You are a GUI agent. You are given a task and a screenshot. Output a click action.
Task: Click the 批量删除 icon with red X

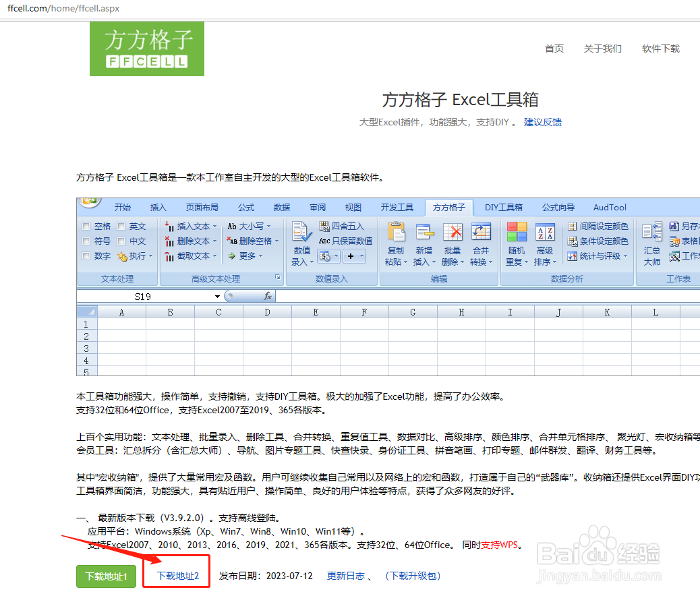pyautogui.click(x=453, y=232)
